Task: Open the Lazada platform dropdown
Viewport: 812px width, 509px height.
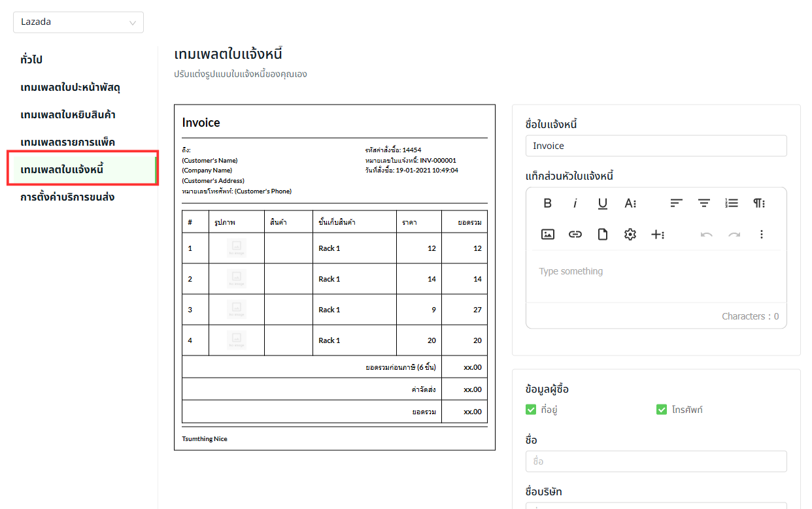Action: (x=78, y=22)
